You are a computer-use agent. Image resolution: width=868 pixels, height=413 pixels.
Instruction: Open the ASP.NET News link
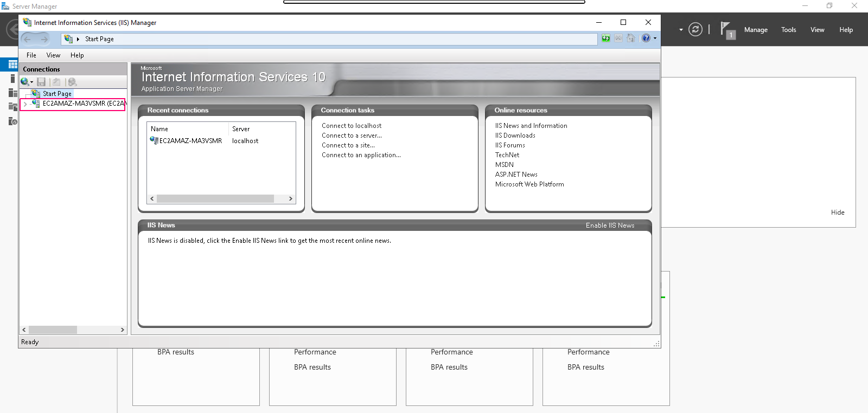pyautogui.click(x=516, y=175)
